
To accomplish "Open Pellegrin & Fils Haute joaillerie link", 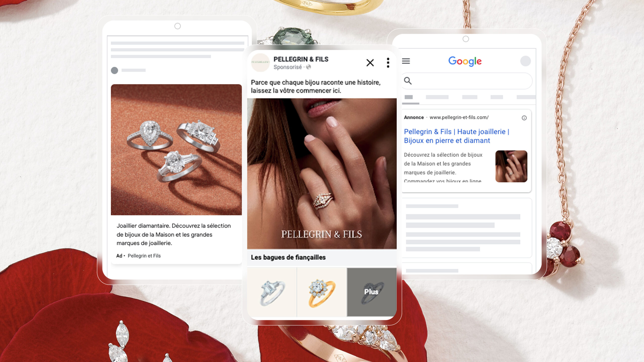I will 456,136.
